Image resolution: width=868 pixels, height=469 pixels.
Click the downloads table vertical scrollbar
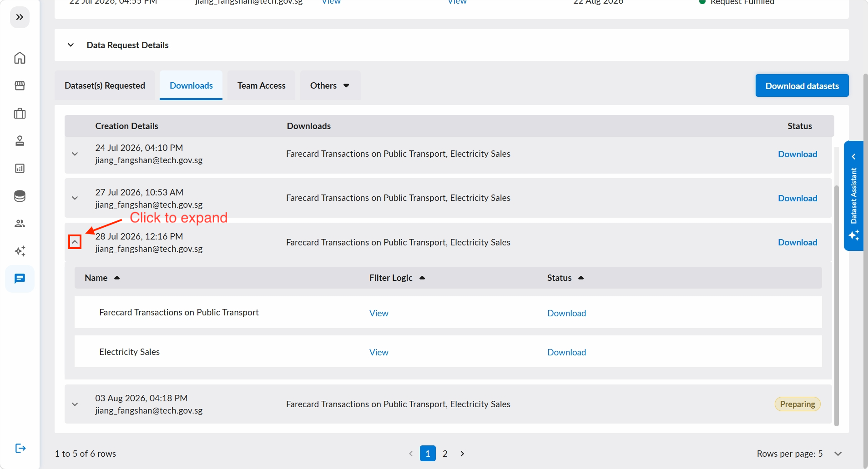[x=836, y=305]
